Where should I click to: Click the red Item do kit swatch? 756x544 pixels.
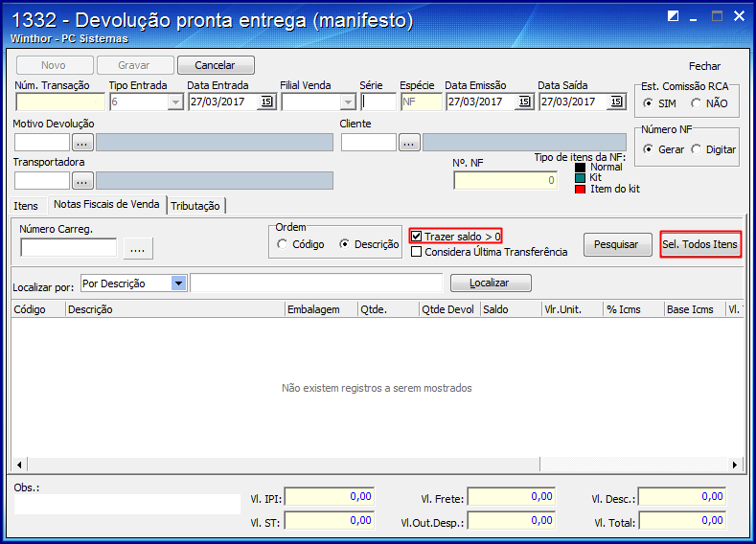(x=580, y=190)
